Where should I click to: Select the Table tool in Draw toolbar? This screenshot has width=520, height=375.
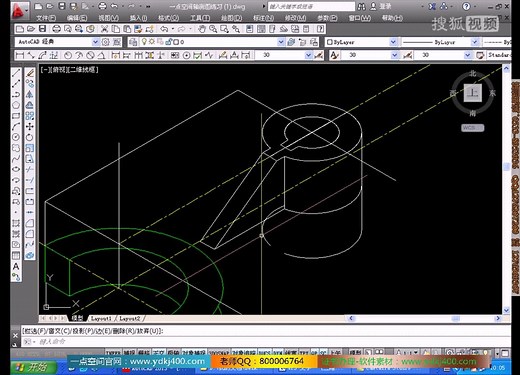pyautogui.click(x=16, y=256)
